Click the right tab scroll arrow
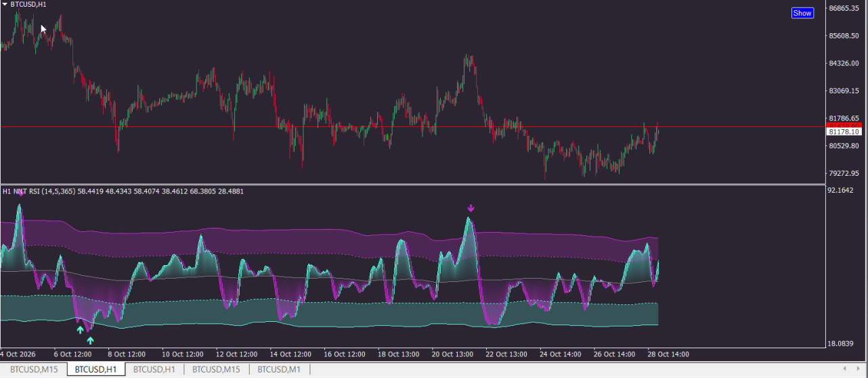This screenshot has height=378, width=868. coord(861,369)
